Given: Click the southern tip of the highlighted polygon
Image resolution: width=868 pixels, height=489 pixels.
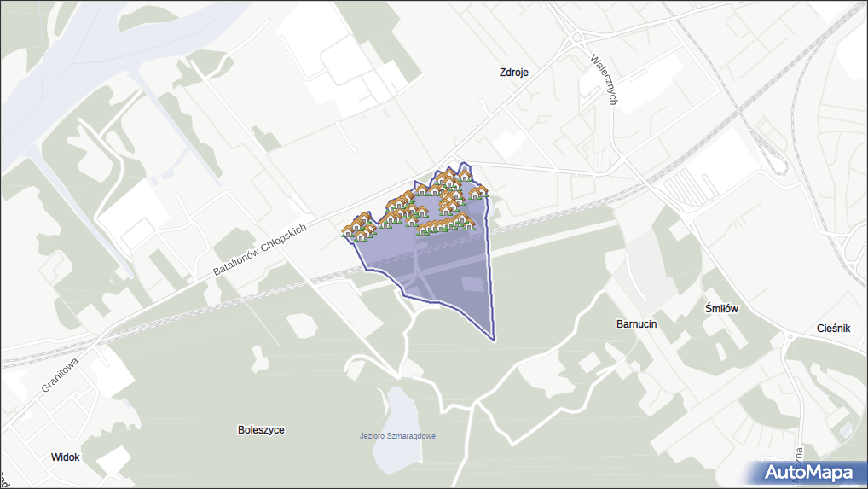Looking at the screenshot, I should coord(493,339).
